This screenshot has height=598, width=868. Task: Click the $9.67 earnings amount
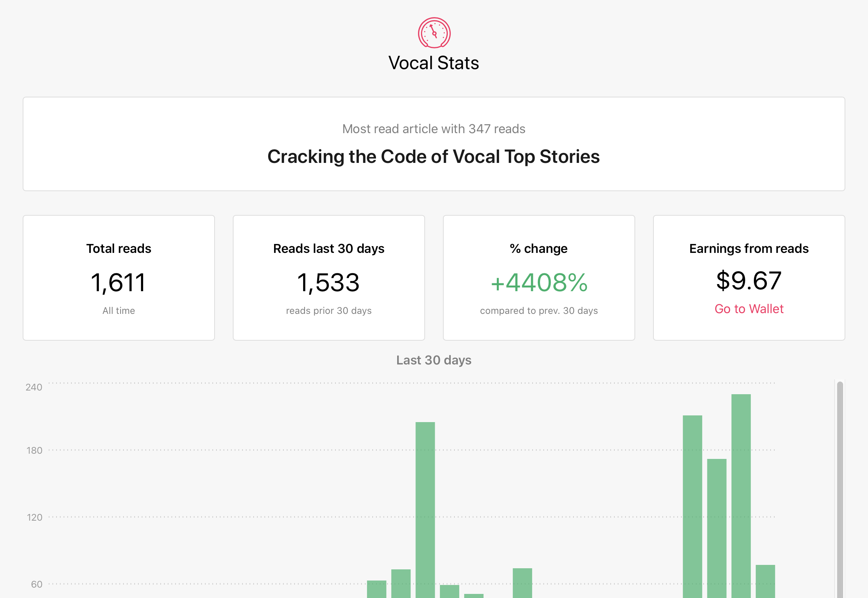click(x=749, y=281)
